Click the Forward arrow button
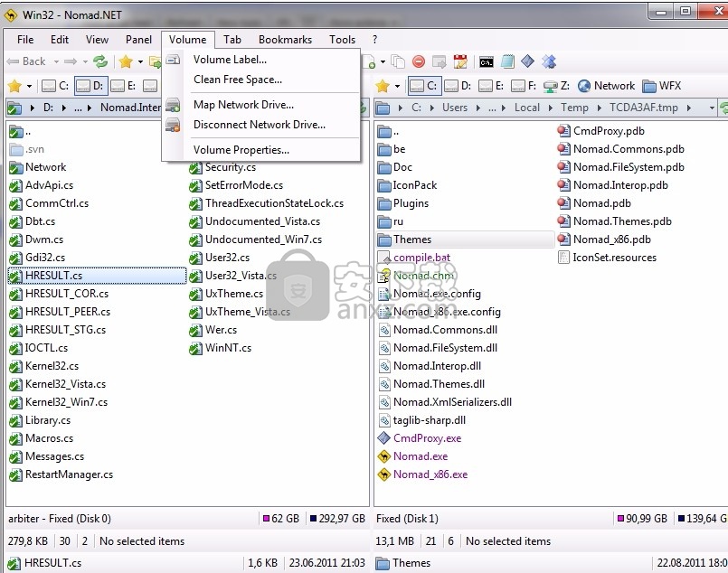The width and height of the screenshot is (728, 573). pos(71,61)
